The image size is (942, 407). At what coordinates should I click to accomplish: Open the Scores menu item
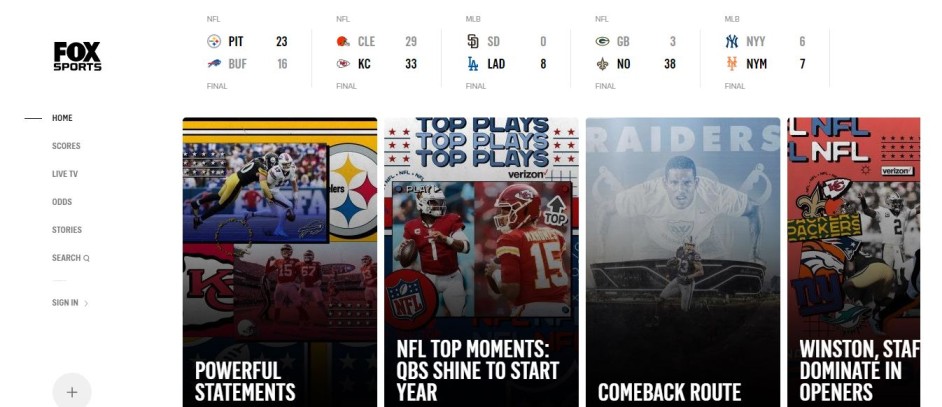[x=66, y=146]
